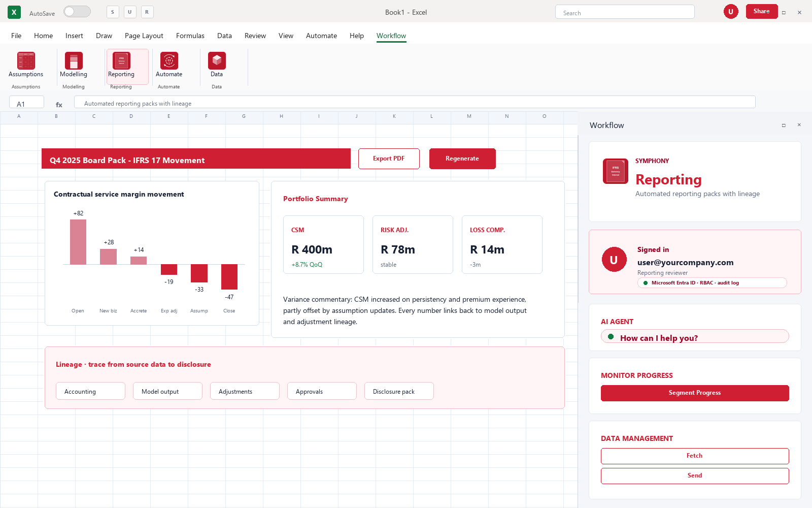Go to the Data ribbon tab
Viewport: 812px width, 508px height.
pyautogui.click(x=224, y=36)
